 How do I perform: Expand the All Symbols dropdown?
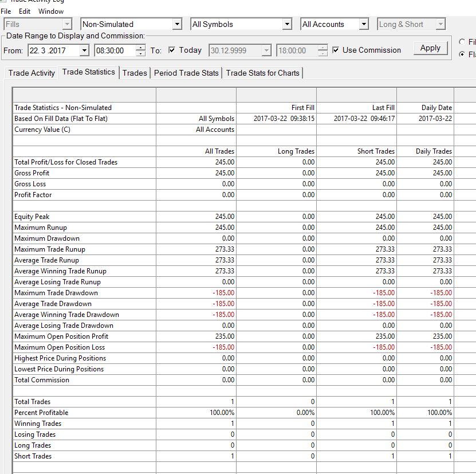[287, 24]
